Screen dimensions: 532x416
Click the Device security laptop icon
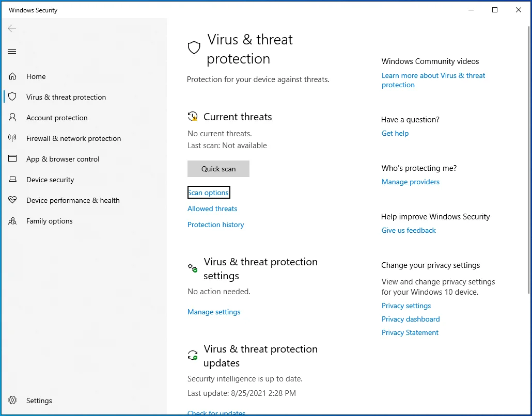(x=12, y=179)
